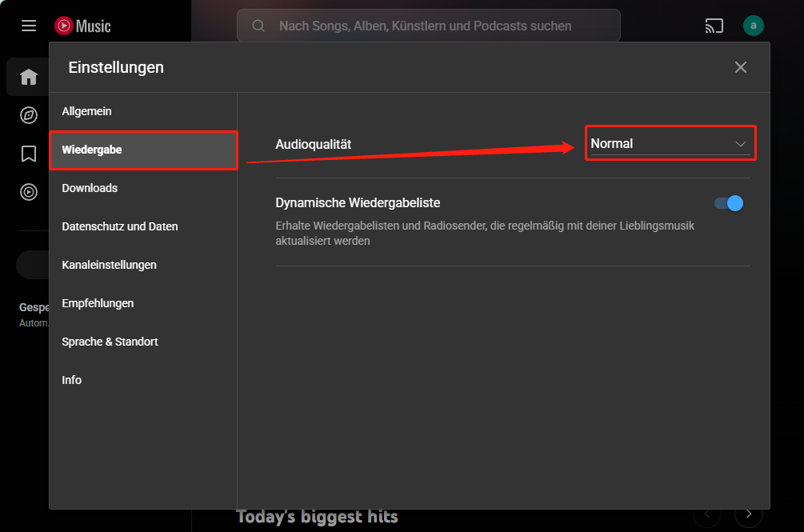The image size is (804, 532).
Task: Click the search magnifier icon
Action: pyautogui.click(x=258, y=26)
